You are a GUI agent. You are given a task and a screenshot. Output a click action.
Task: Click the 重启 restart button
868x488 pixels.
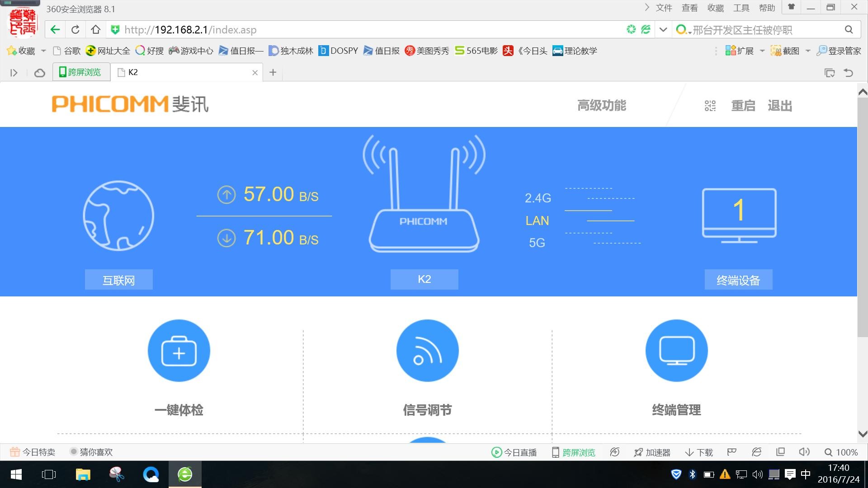tap(743, 106)
